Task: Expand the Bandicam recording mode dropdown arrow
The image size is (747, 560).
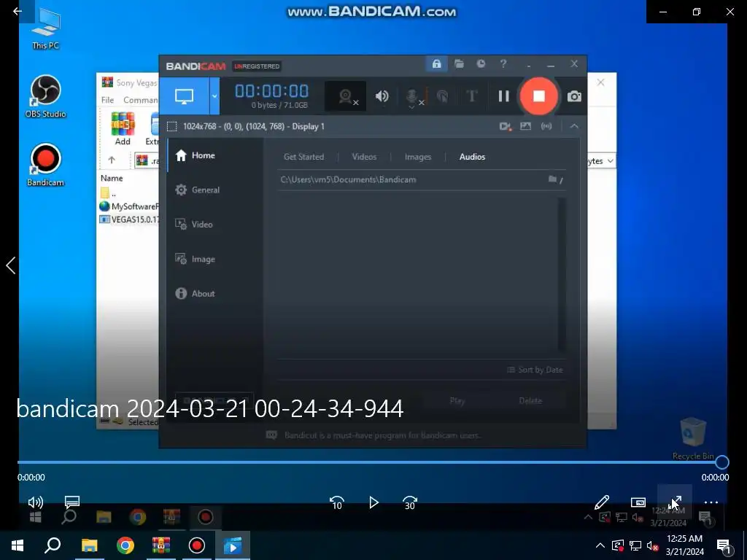Action: click(x=214, y=96)
